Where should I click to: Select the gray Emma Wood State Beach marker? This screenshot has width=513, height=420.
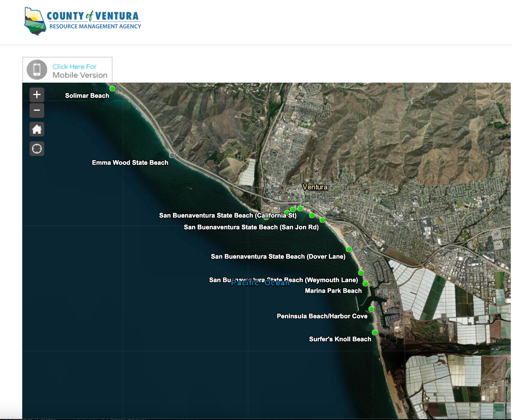pyautogui.click(x=172, y=155)
